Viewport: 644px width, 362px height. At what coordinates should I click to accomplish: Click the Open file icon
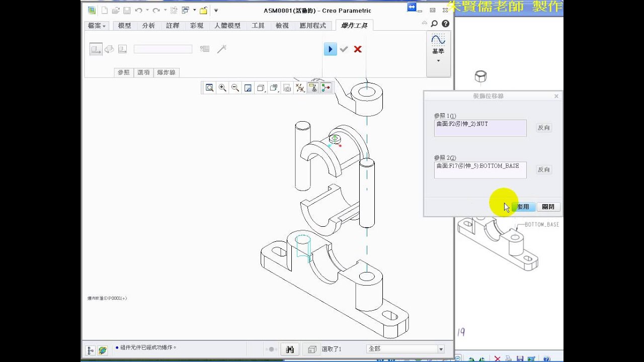click(116, 11)
